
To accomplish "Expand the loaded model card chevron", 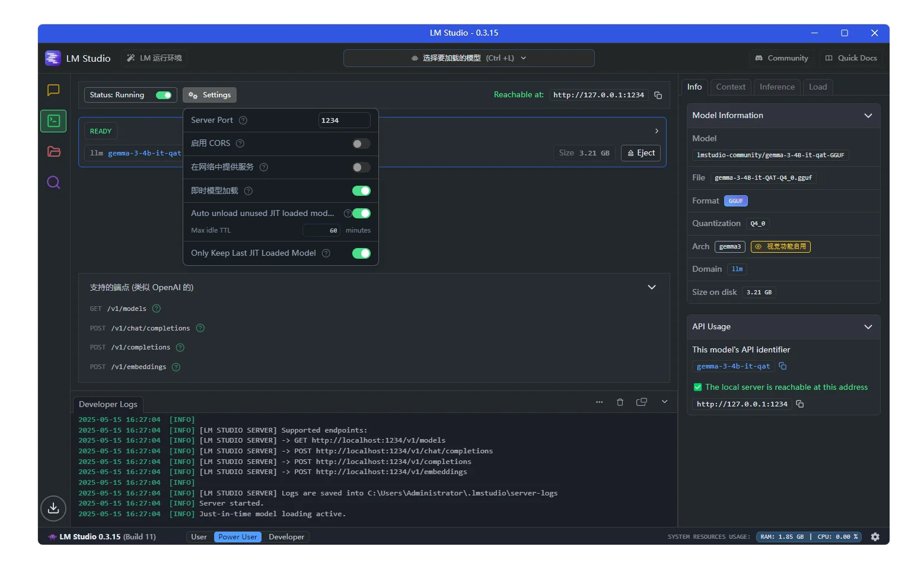I will 657,131.
